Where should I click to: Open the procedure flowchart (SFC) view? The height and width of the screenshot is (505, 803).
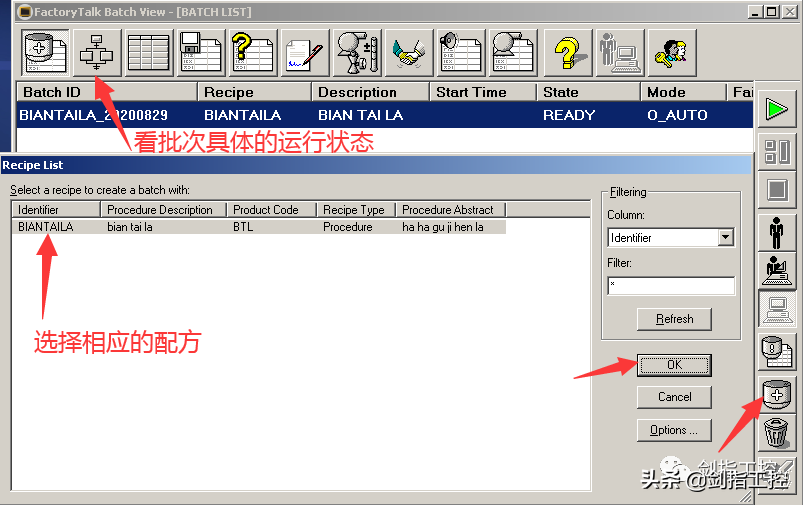point(97,52)
